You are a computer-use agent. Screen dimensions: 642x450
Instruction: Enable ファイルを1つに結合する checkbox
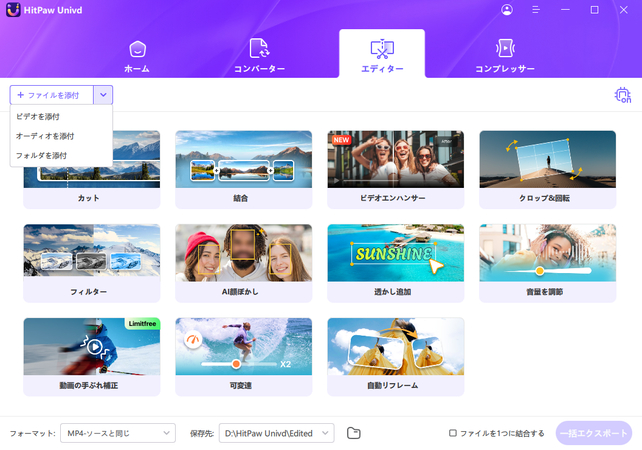pos(452,433)
